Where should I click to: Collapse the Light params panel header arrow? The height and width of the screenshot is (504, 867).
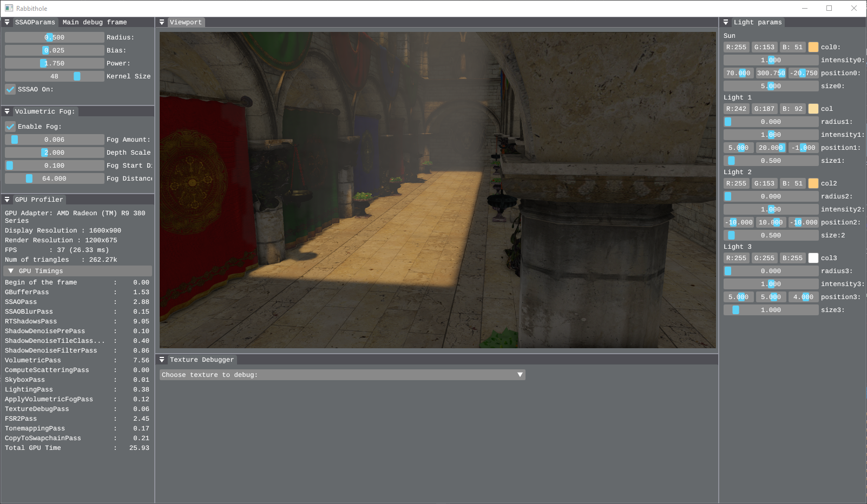tap(725, 22)
